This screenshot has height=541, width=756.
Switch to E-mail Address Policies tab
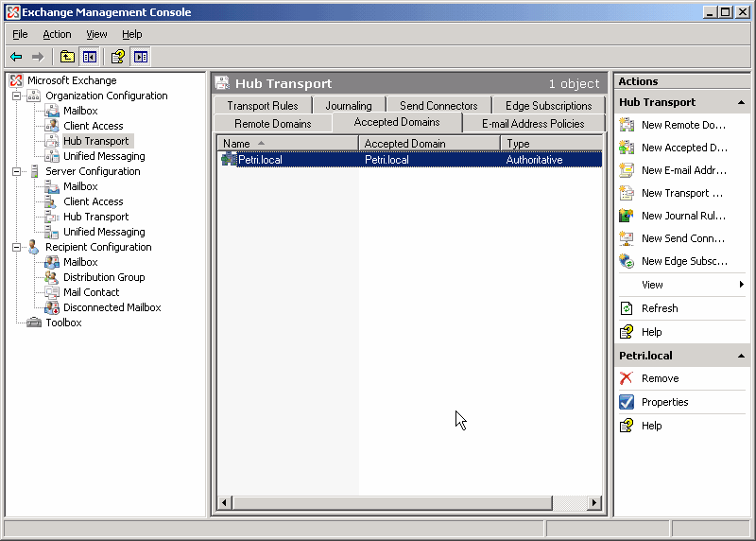533,124
